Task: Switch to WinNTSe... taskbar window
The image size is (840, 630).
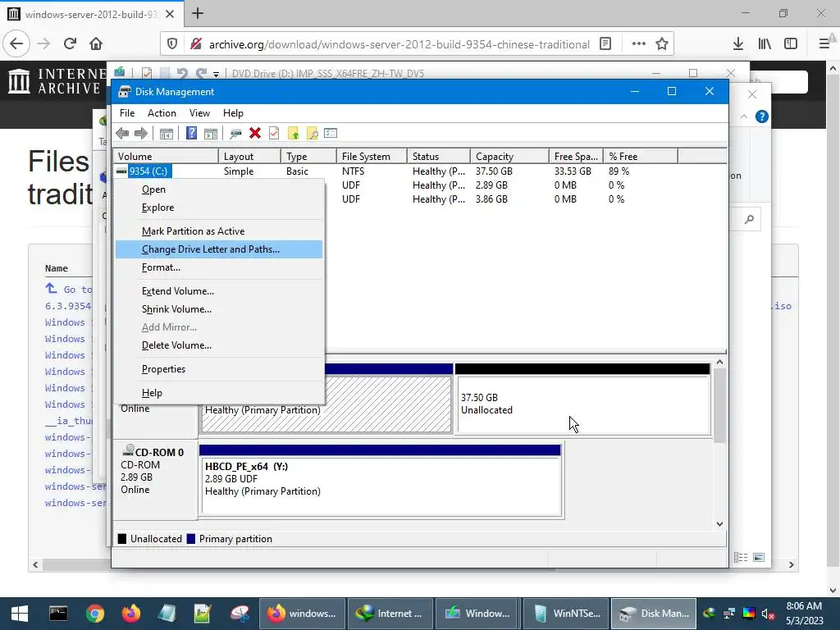Action: pyautogui.click(x=566, y=614)
